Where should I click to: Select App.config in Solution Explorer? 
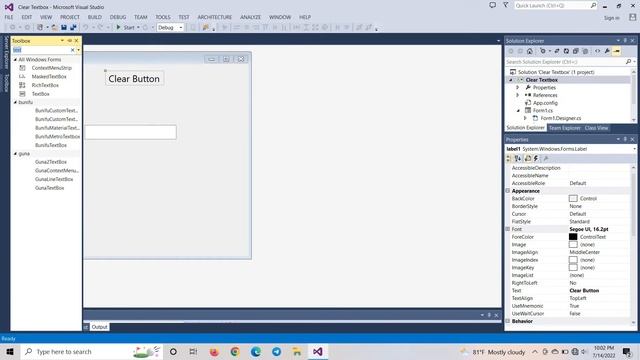[545, 103]
